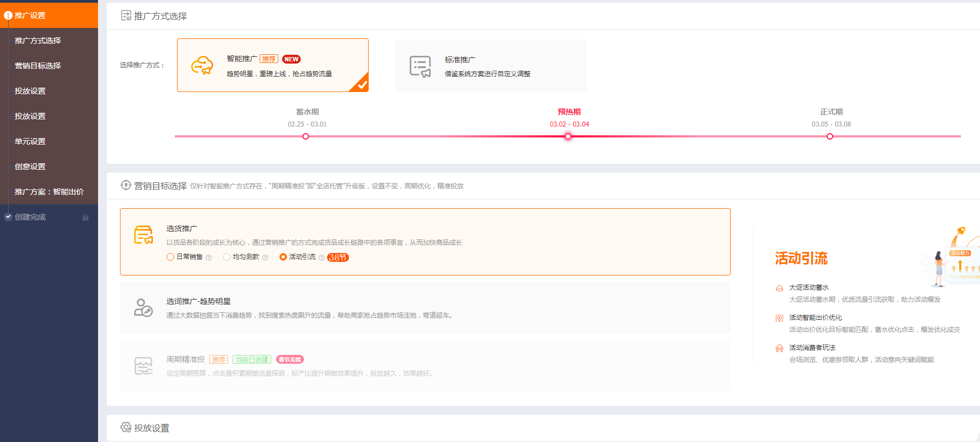
Task: Click the 智能推广 cloud icon
Action: tap(202, 66)
